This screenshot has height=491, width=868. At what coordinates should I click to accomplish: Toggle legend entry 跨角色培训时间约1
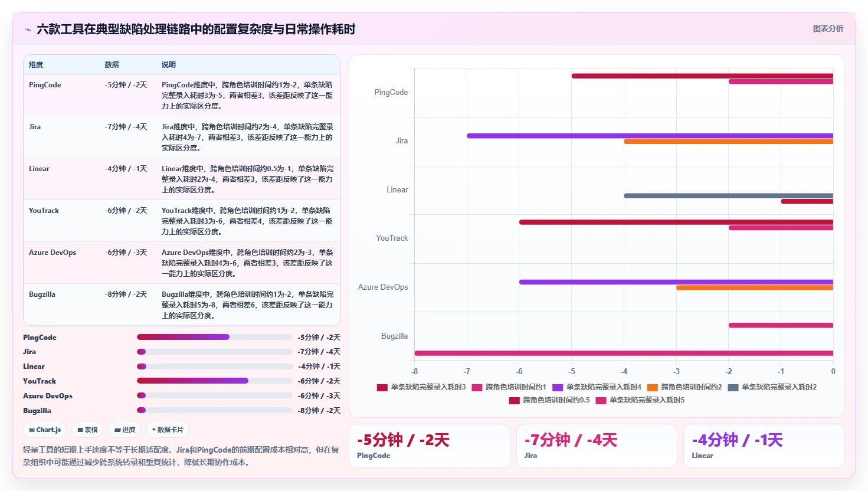click(x=509, y=387)
